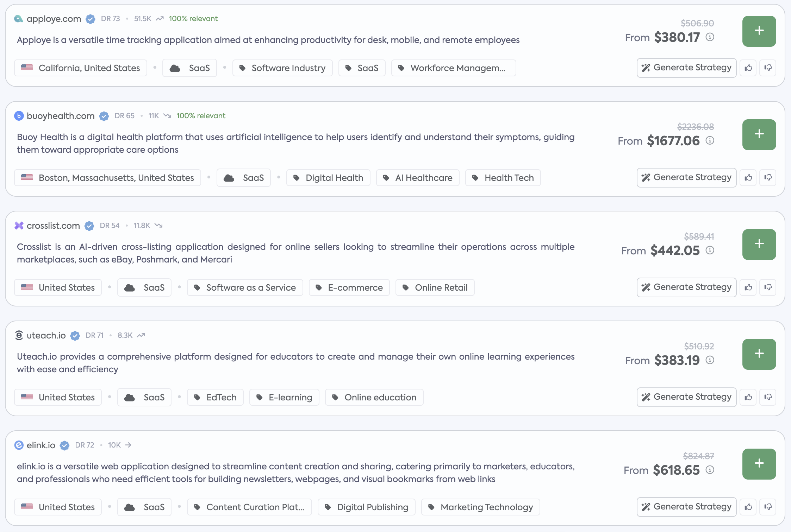Viewport: 791px width, 532px height.
Task: Click the Marketing Technology tag
Action: coord(481,507)
